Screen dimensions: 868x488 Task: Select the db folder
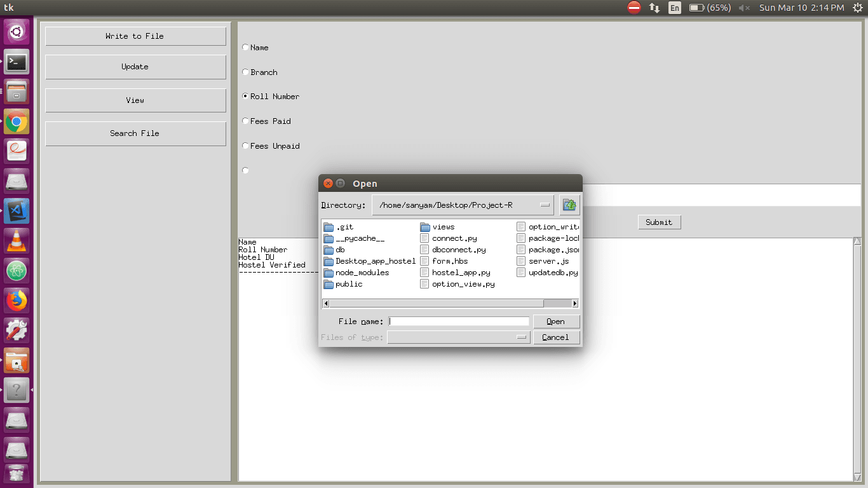coord(334,250)
